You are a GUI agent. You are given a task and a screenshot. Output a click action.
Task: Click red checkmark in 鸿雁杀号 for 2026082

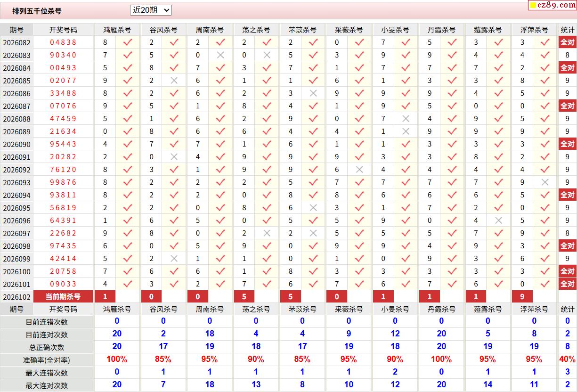(x=128, y=42)
